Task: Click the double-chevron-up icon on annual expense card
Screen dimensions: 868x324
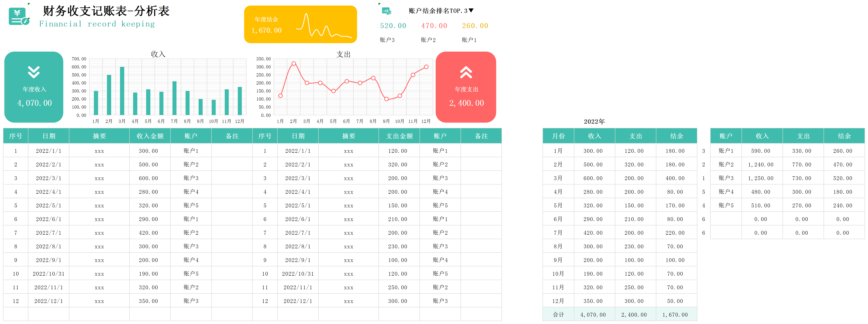Action: (x=466, y=72)
